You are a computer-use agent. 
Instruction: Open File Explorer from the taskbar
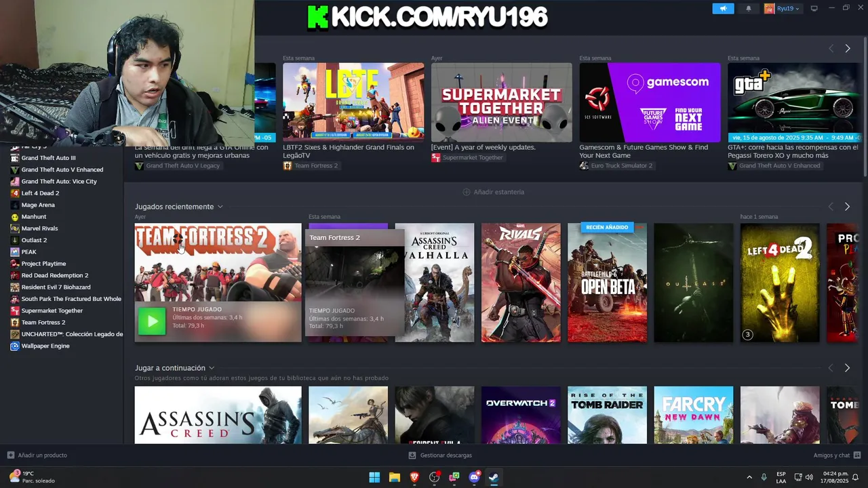pos(394,477)
